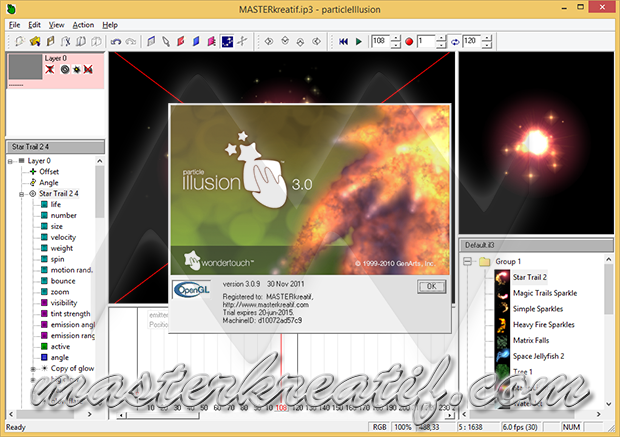Click the second diamond nudge icon

pos(285,41)
